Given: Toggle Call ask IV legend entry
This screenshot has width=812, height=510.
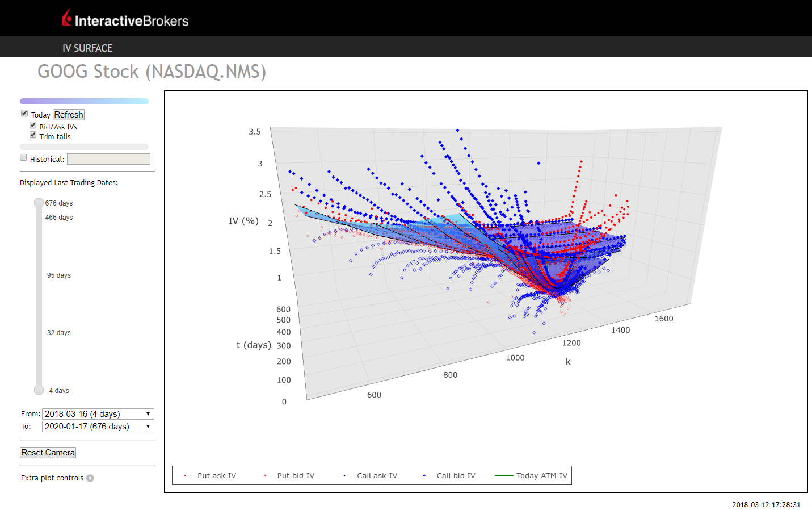Looking at the screenshot, I should (370, 476).
